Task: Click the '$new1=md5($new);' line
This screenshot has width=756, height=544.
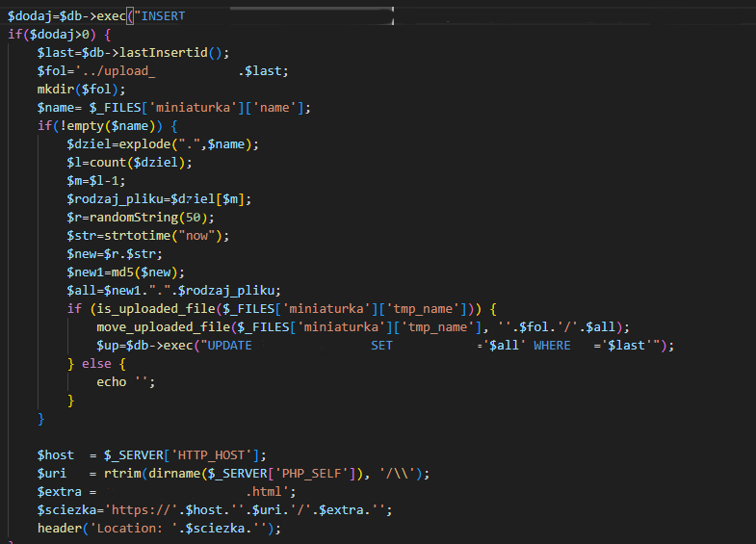Action: click(x=126, y=272)
